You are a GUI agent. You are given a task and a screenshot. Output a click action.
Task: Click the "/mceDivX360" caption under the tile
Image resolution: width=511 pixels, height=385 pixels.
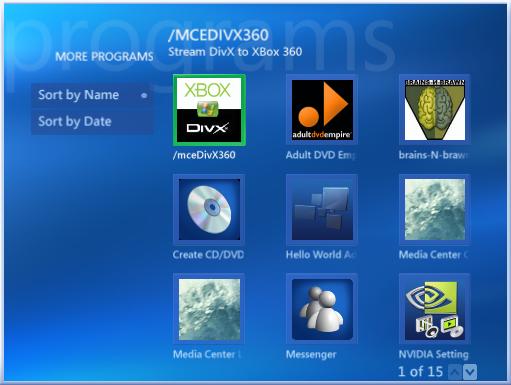pos(204,155)
